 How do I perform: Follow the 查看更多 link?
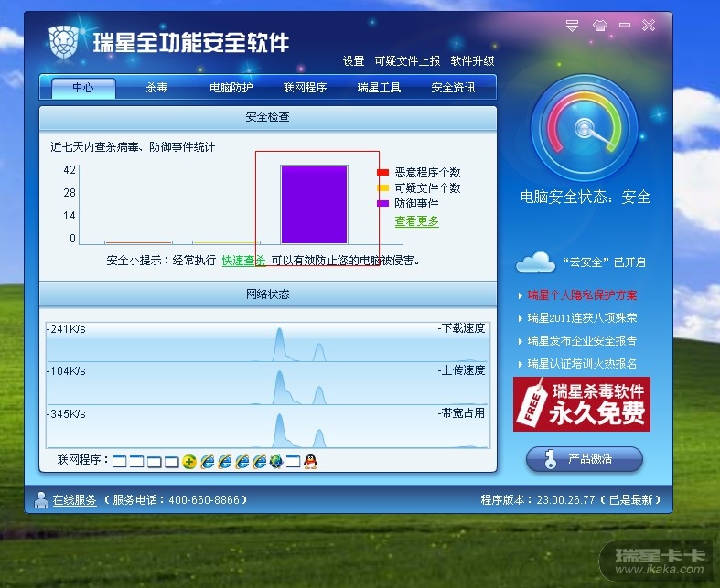416,221
